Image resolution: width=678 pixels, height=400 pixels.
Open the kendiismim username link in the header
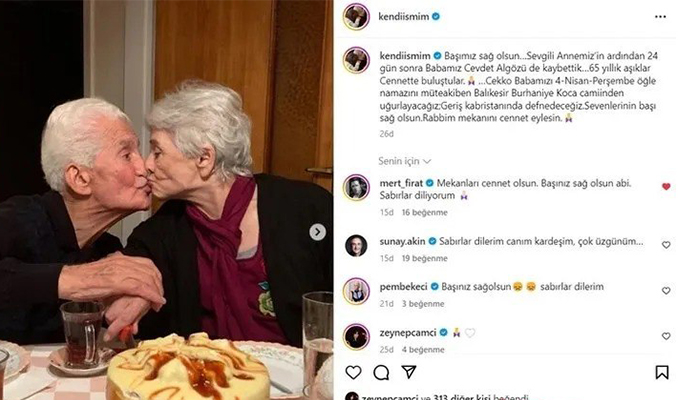click(401, 17)
